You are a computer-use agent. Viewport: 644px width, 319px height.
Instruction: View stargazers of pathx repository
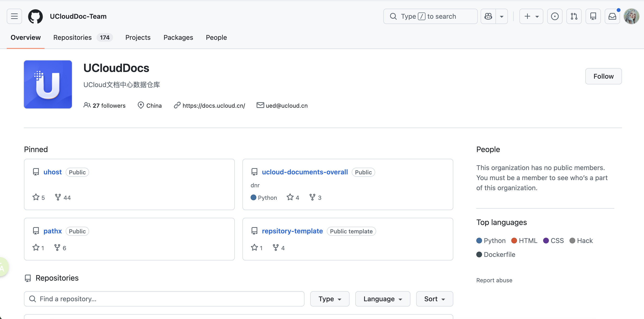pyautogui.click(x=38, y=248)
